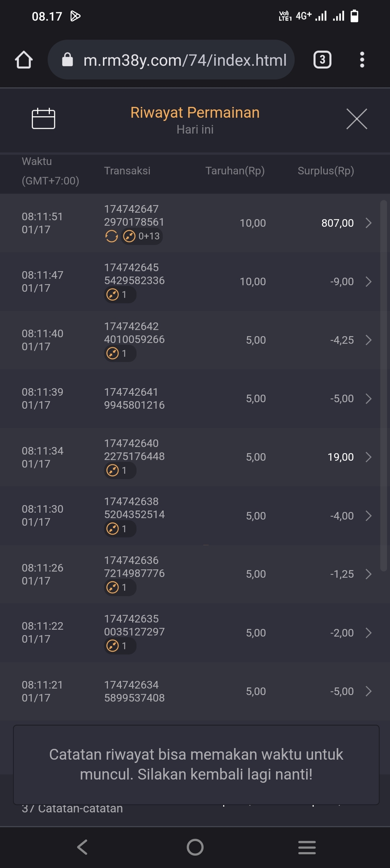Select transaction 174742634 5899537408
The width and height of the screenshot is (390, 868).
[134, 691]
